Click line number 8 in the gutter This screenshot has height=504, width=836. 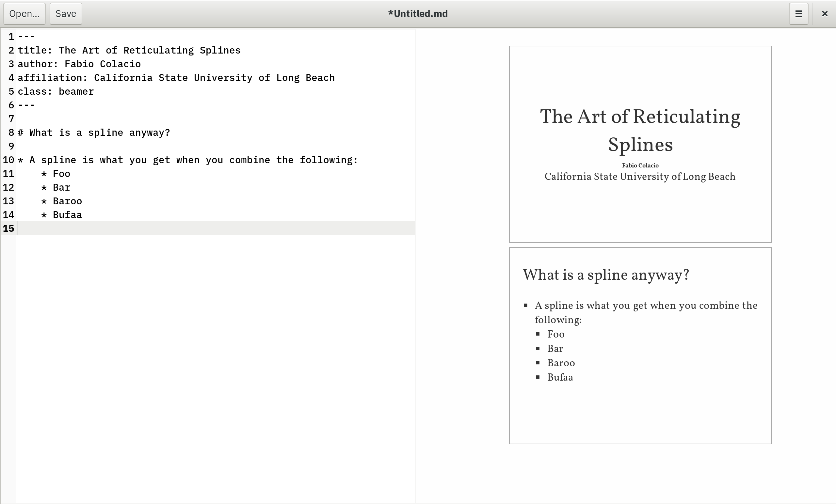pos(11,133)
